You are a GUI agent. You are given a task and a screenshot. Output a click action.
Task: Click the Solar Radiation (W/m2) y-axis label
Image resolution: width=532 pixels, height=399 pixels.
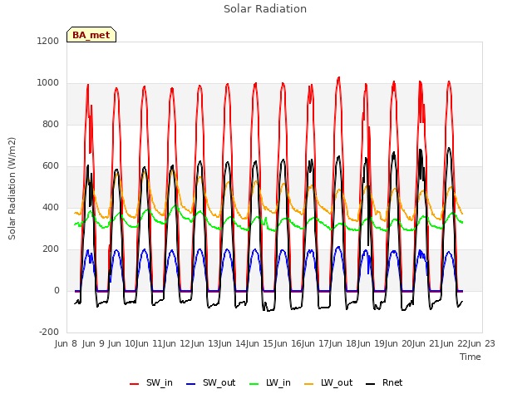(12, 189)
